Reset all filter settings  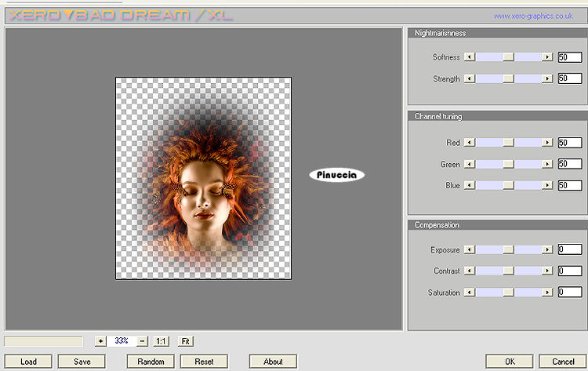[204, 362]
